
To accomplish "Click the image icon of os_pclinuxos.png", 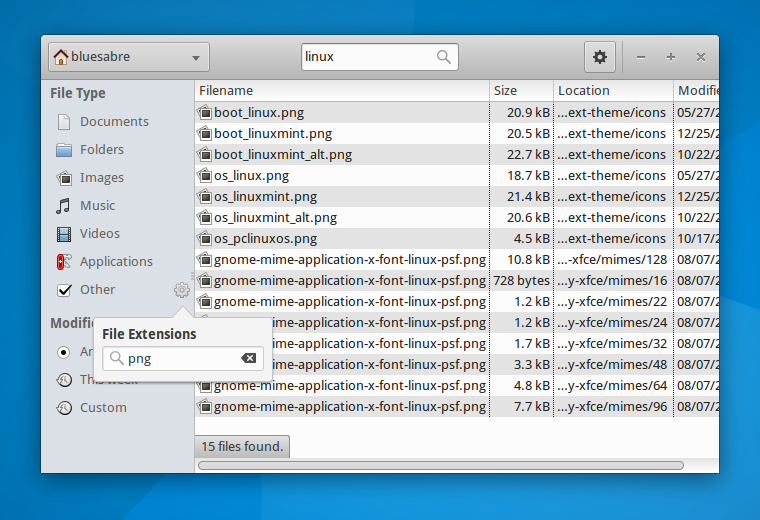I will (205, 238).
